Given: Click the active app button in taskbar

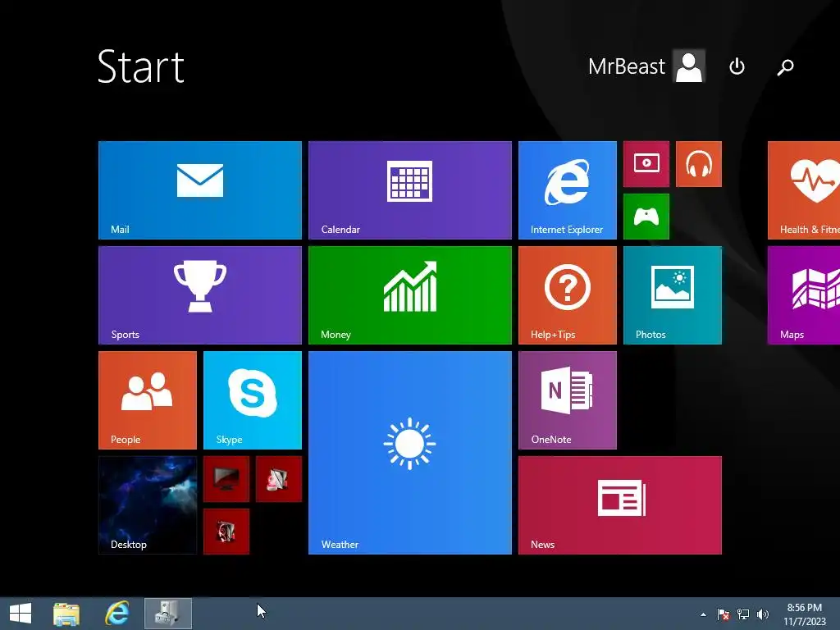Looking at the screenshot, I should pyautogui.click(x=168, y=614).
